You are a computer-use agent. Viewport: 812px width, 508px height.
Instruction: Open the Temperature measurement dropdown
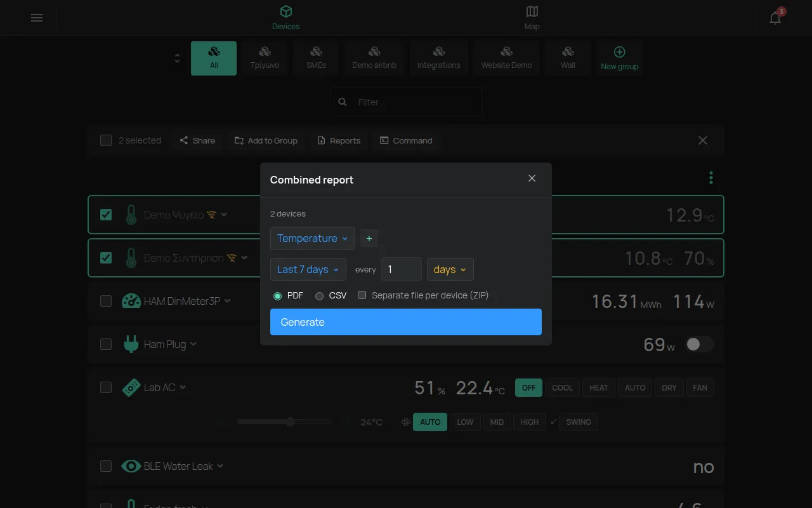[313, 238]
